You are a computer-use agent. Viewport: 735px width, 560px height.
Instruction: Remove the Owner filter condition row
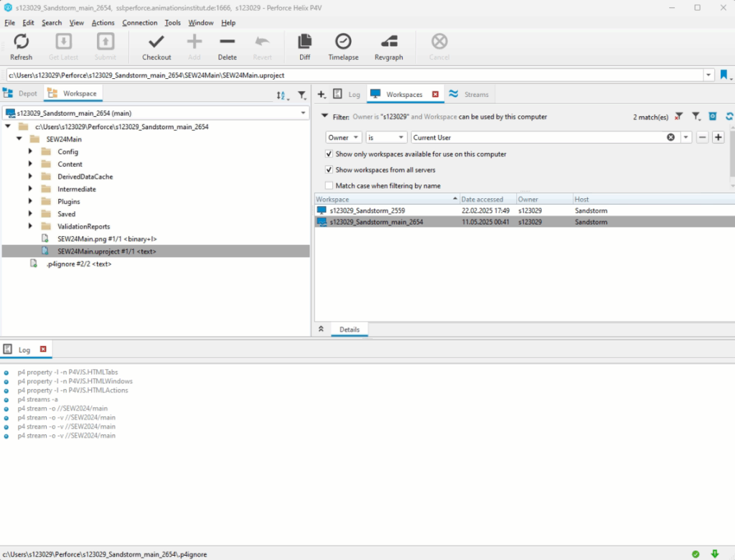[702, 137]
